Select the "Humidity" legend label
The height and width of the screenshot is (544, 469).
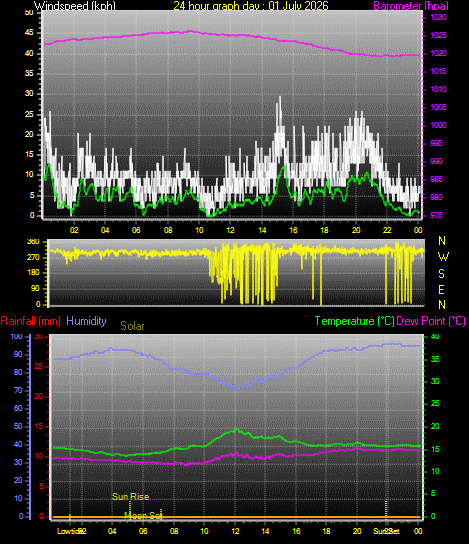click(86, 321)
